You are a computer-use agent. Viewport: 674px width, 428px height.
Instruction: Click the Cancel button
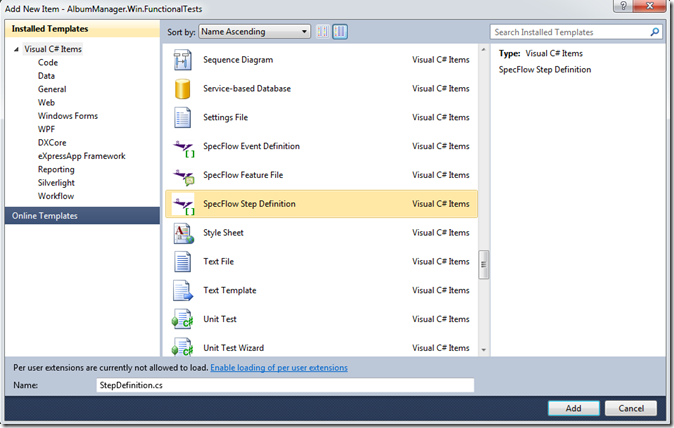click(631, 408)
